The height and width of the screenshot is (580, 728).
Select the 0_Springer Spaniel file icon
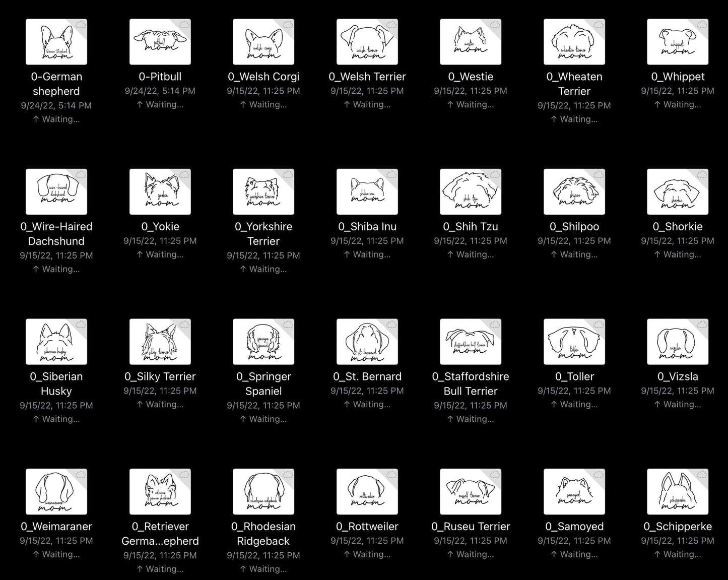pyautogui.click(x=263, y=342)
